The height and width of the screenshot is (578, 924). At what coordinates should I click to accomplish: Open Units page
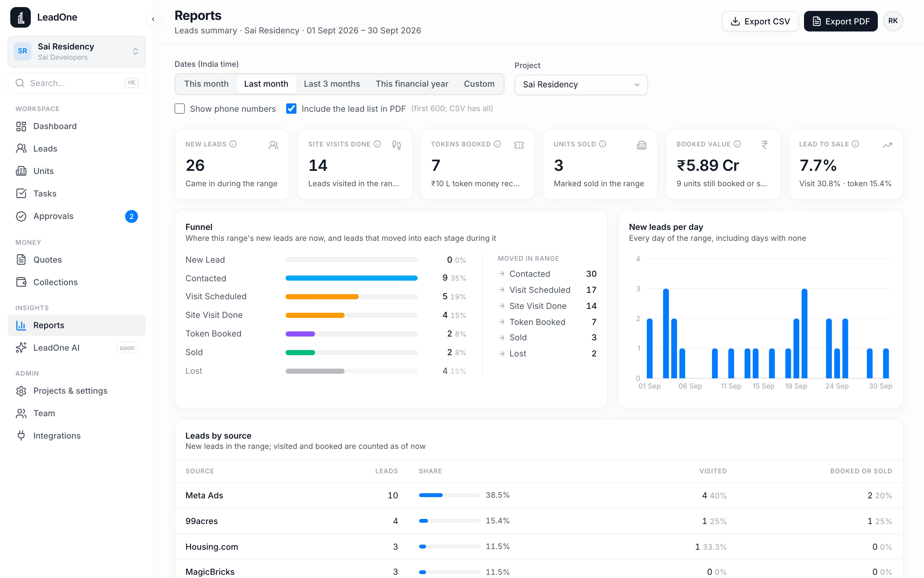76,171
